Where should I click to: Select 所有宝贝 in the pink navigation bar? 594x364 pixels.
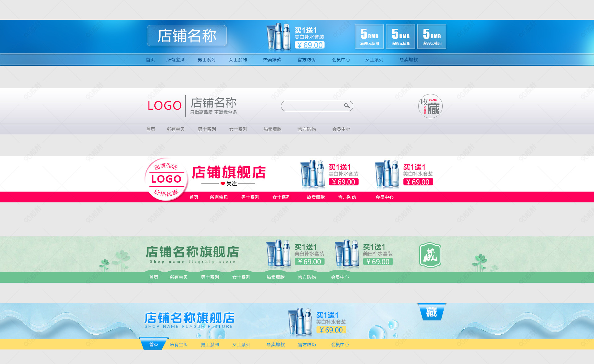219,197
